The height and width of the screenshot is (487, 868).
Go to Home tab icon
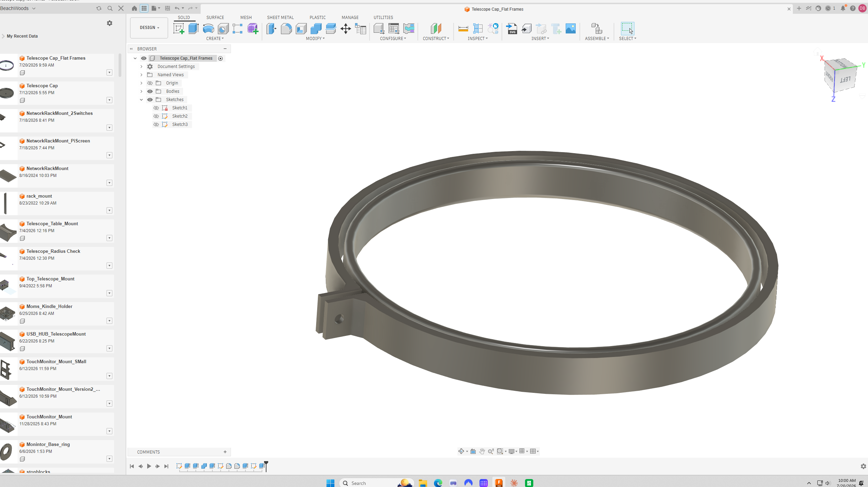(134, 8)
